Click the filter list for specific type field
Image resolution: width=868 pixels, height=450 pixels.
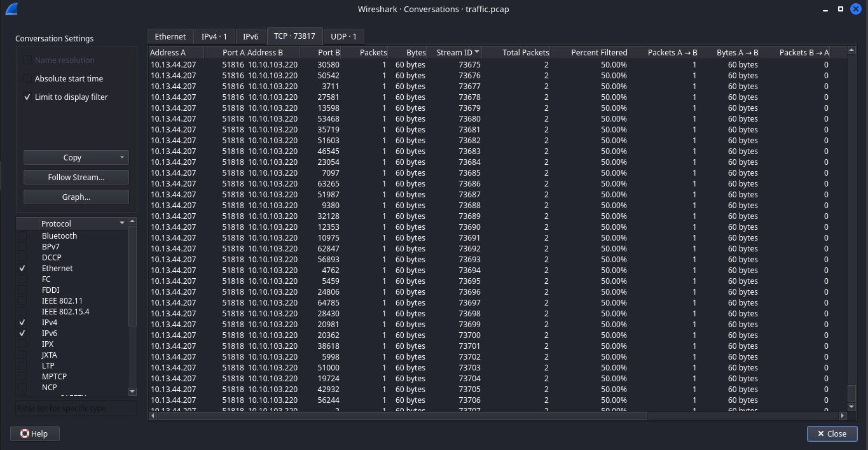[x=76, y=408]
